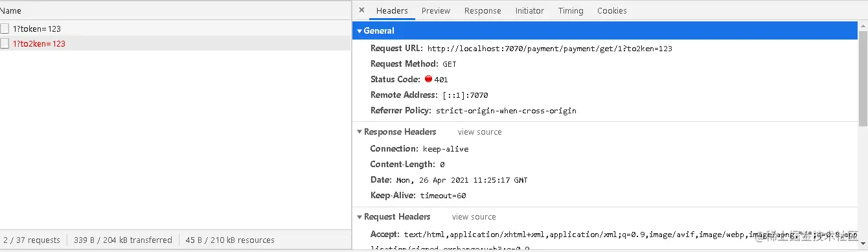
Task: Click the strict-origin-when-cross-origin referrer policy value
Action: point(506,111)
